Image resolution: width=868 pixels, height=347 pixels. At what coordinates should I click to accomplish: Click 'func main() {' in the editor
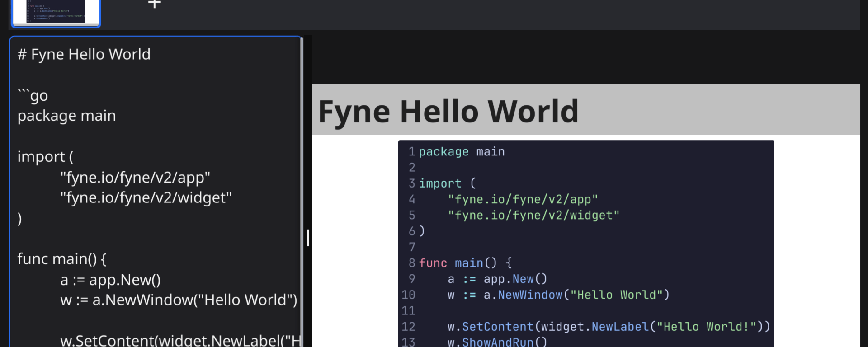[x=62, y=259]
